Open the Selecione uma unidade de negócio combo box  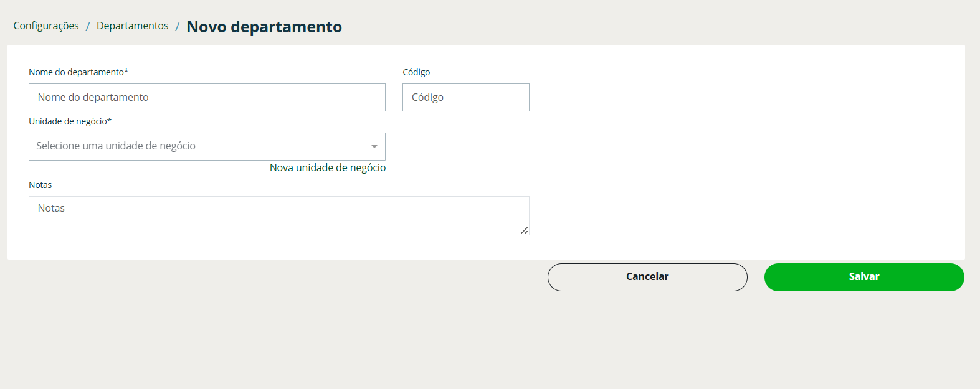click(199, 146)
